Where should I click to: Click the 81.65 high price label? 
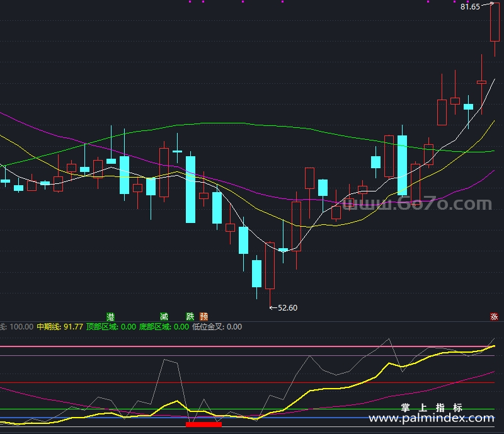pyautogui.click(x=470, y=7)
